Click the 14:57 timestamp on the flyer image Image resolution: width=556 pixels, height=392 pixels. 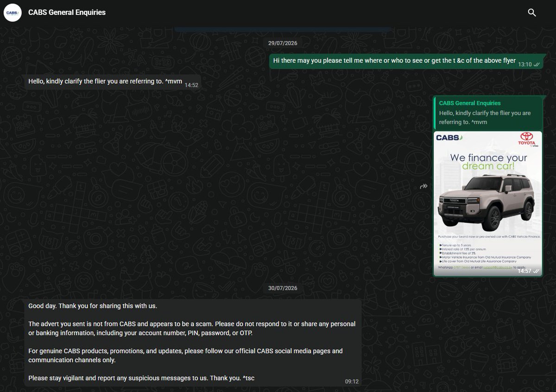coord(524,271)
